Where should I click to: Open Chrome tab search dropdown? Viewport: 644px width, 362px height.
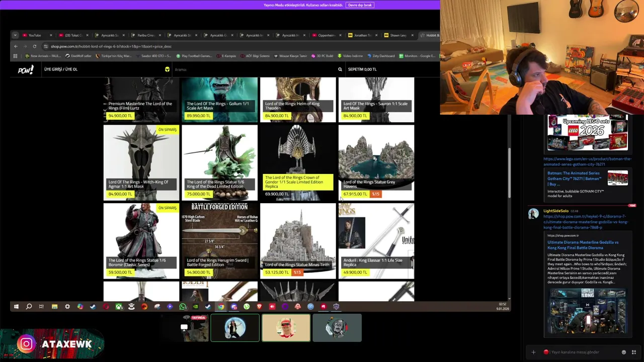pos(15,35)
